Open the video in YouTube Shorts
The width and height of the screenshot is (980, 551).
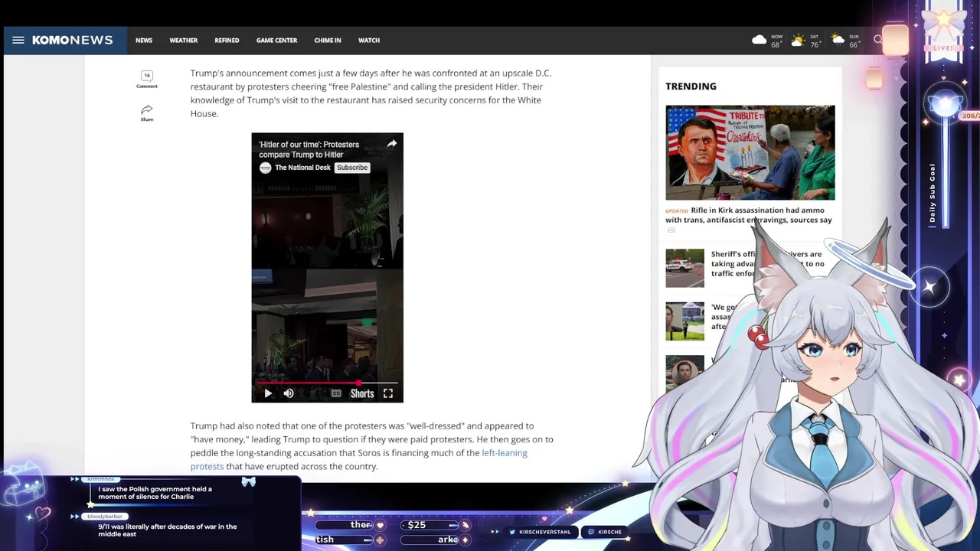362,393
